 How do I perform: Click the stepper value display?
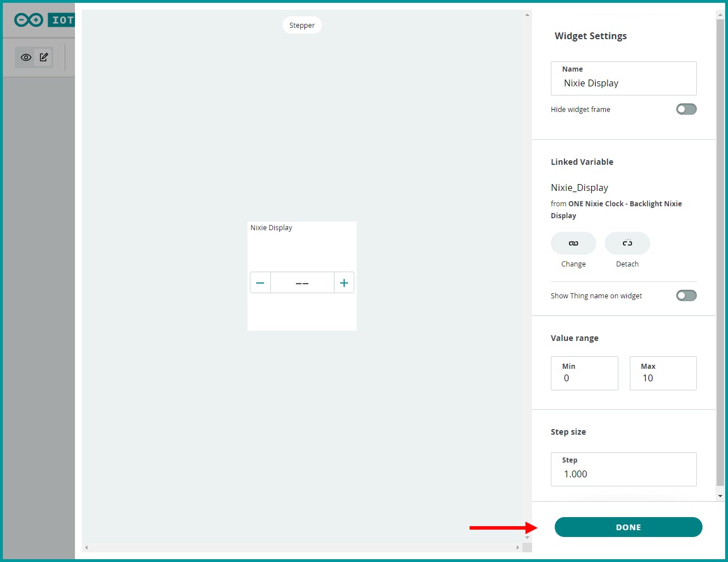302,282
